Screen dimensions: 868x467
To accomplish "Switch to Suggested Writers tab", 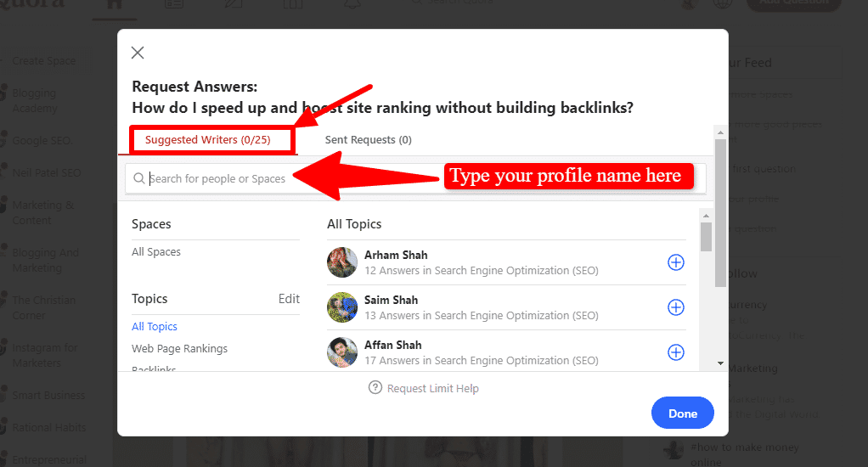I will click(x=207, y=139).
